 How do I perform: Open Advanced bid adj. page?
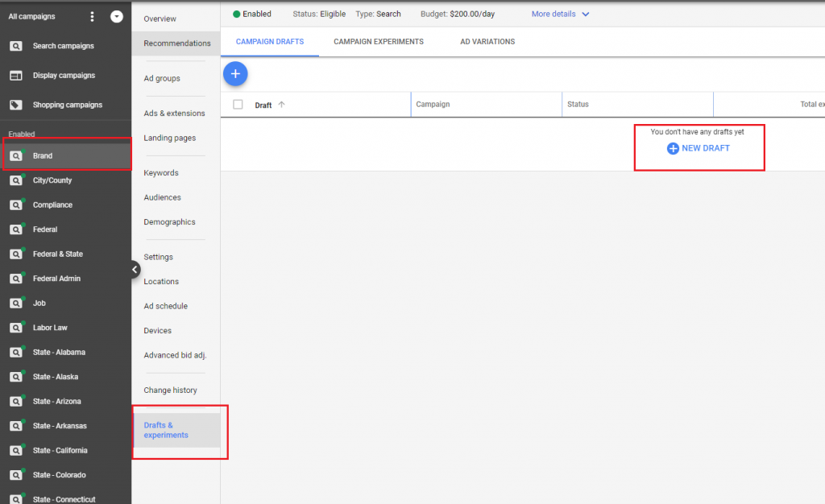point(175,356)
